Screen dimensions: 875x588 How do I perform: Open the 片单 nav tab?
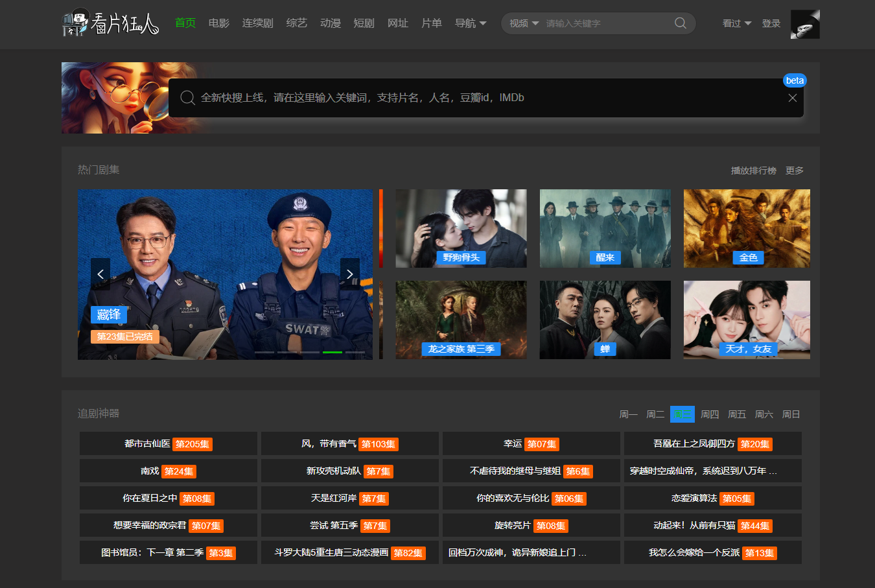[x=432, y=23]
